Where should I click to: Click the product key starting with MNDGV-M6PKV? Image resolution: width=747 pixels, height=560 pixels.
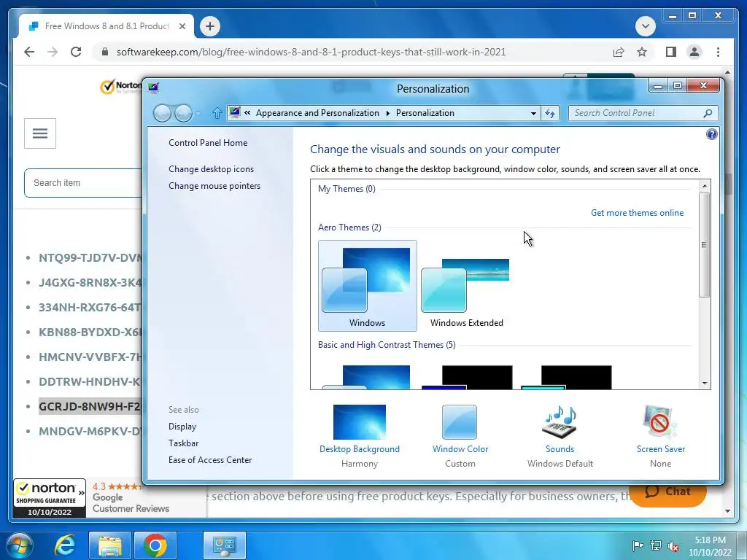coord(90,431)
